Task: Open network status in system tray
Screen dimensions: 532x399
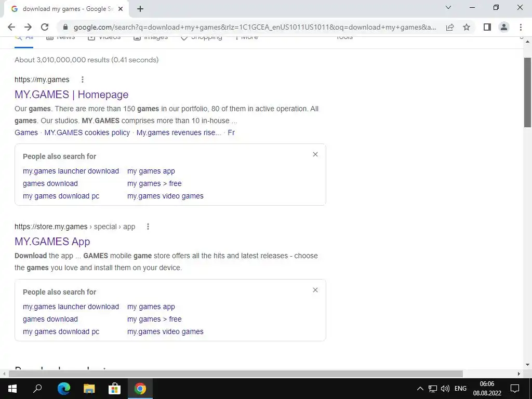Action: 433,389
